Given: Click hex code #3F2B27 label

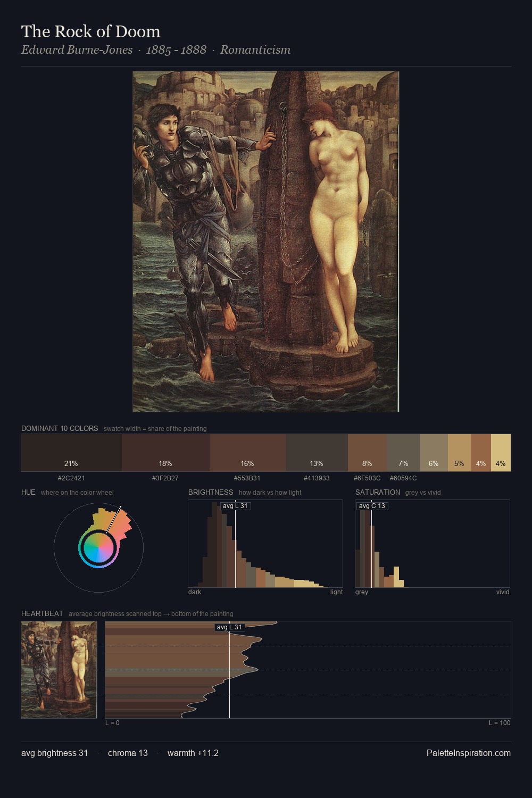Looking at the screenshot, I should (x=165, y=478).
